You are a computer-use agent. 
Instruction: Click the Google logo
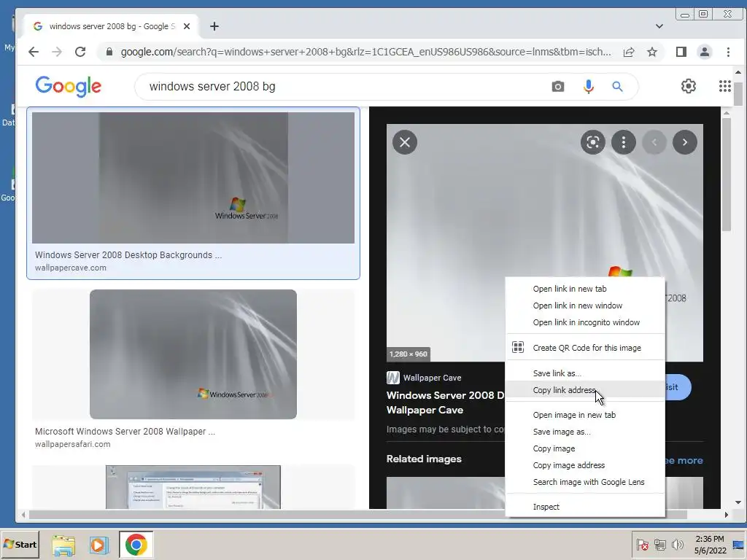click(68, 87)
